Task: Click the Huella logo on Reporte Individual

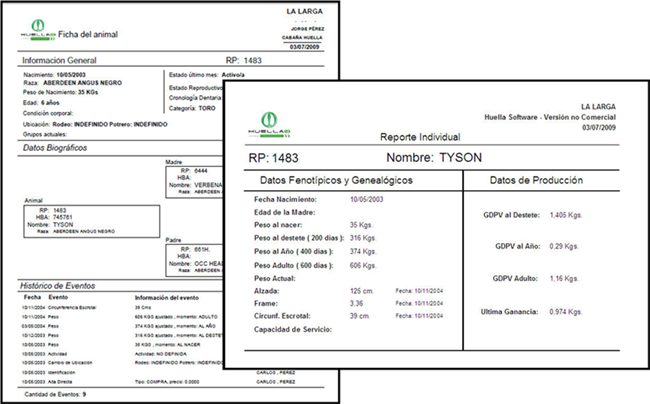Action: tap(269, 125)
